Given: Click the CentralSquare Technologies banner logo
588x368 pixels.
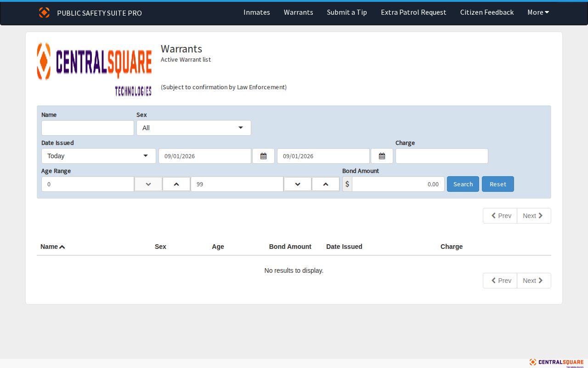Looking at the screenshot, I should pyautogui.click(x=94, y=69).
